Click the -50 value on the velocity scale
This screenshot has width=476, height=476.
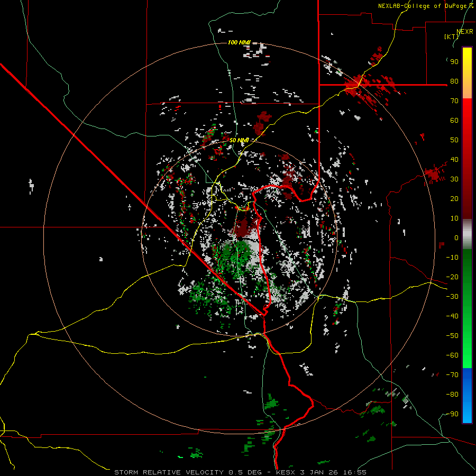[452, 336]
